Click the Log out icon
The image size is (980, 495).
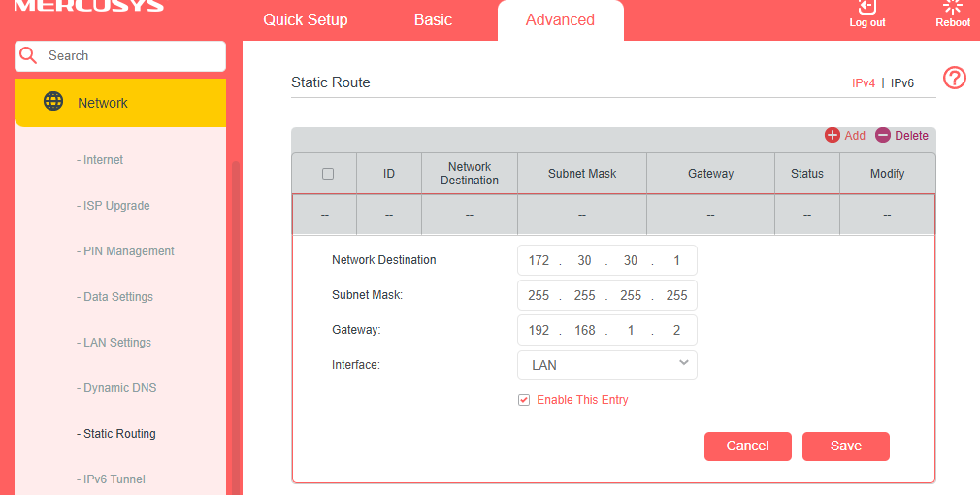pyautogui.click(x=866, y=7)
